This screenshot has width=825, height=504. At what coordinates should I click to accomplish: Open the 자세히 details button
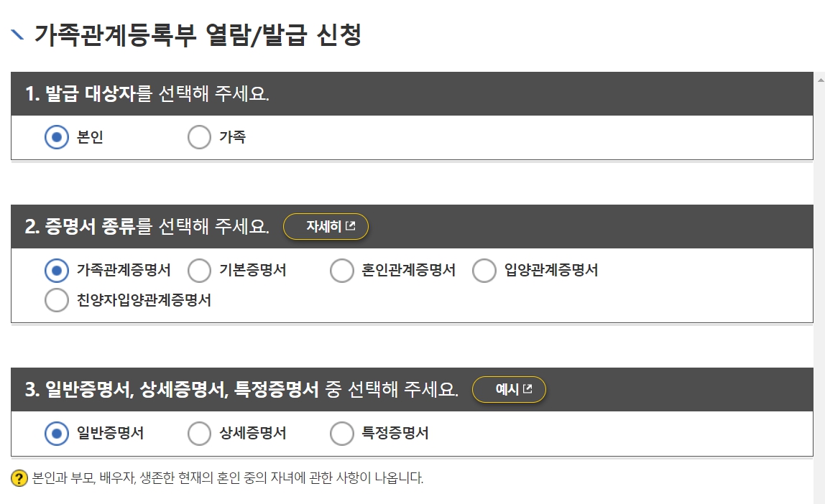point(326,226)
